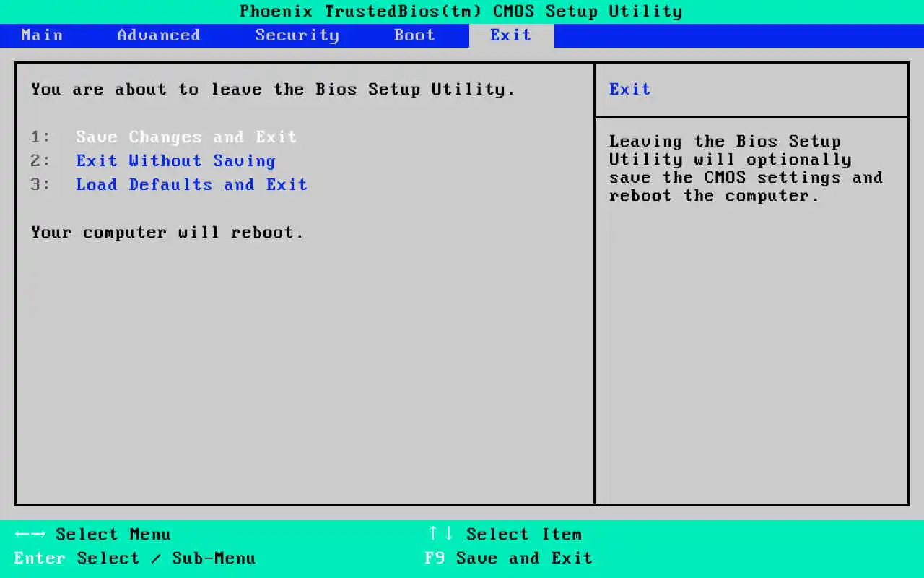Viewport: 924px width, 578px height.
Task: Click the 'Your computer will reboot.' text
Action: point(167,233)
